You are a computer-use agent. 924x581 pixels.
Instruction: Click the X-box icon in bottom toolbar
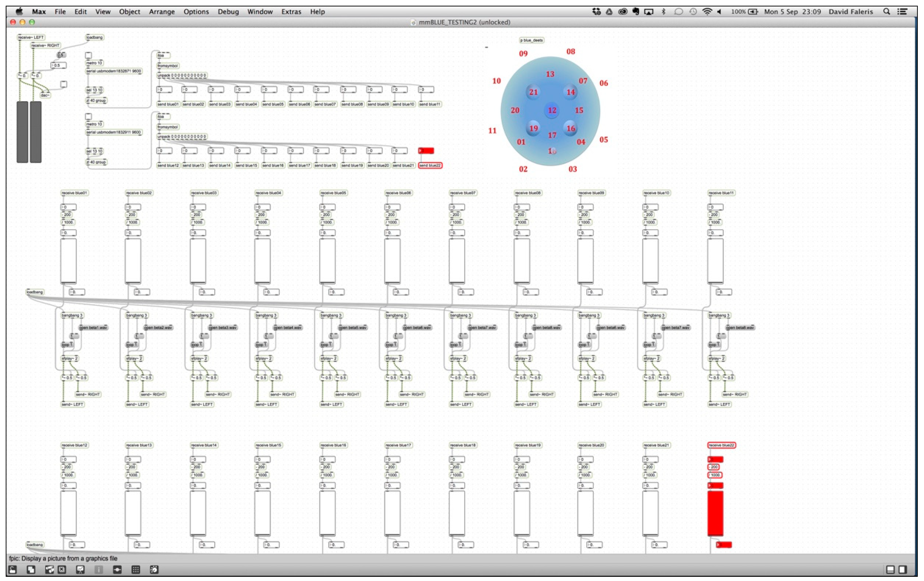pyautogui.click(x=62, y=570)
